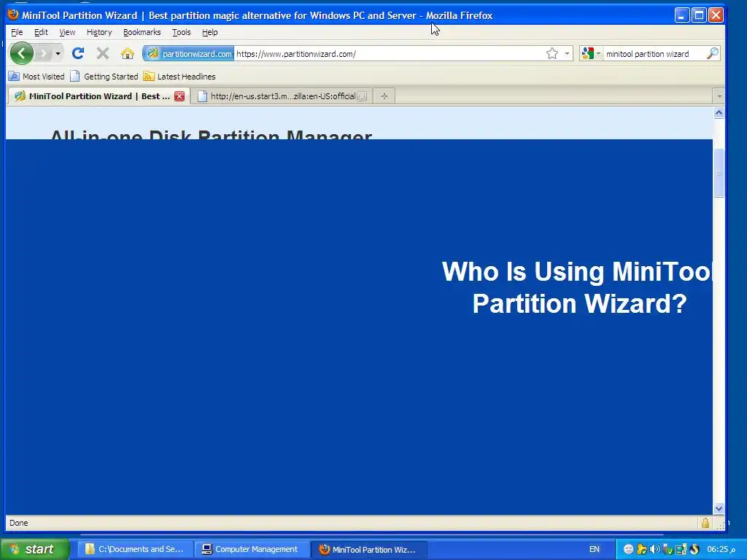Open the Edit menu
Image resolution: width=747 pixels, height=560 pixels.
coord(41,32)
